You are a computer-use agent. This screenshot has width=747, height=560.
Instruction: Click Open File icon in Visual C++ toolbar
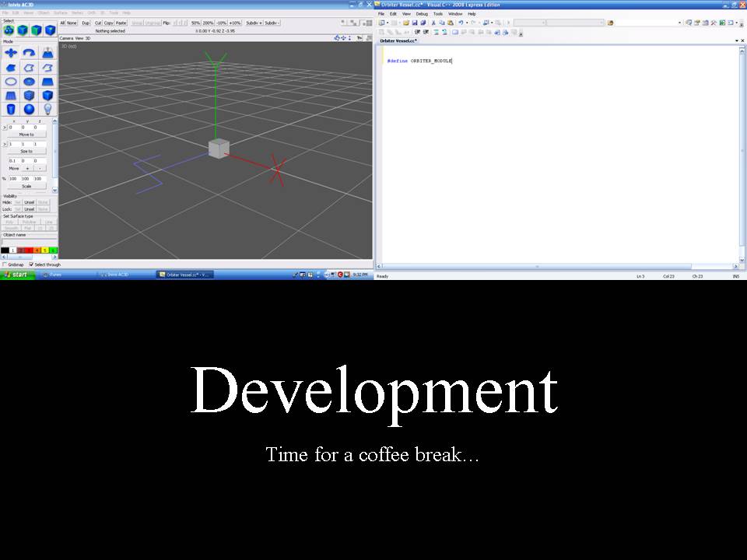coord(406,23)
